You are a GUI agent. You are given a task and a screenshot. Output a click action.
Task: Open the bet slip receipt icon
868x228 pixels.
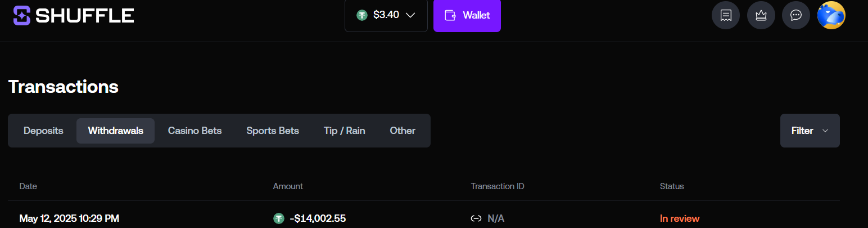(726, 15)
